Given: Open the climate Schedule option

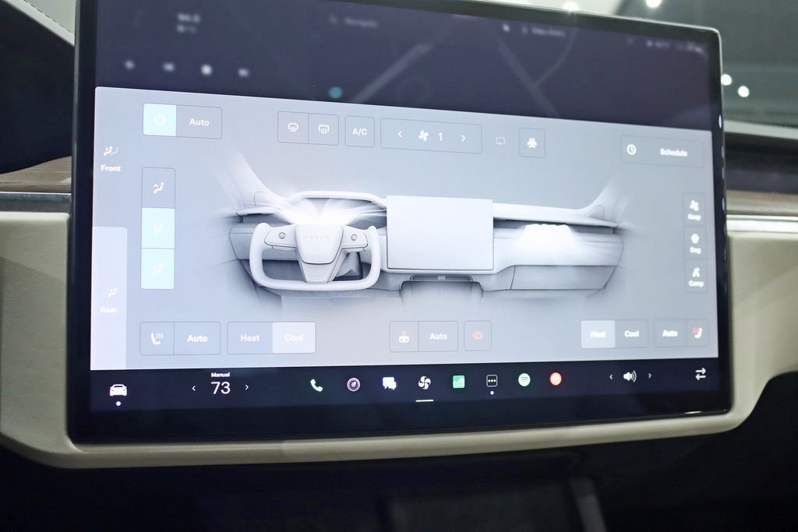Looking at the screenshot, I should [662, 151].
